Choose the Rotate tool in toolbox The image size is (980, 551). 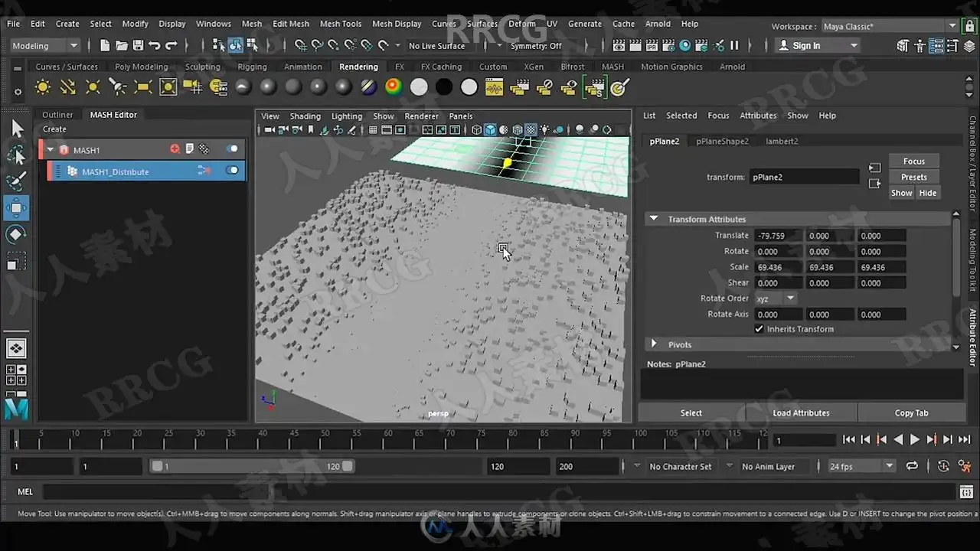coord(16,234)
